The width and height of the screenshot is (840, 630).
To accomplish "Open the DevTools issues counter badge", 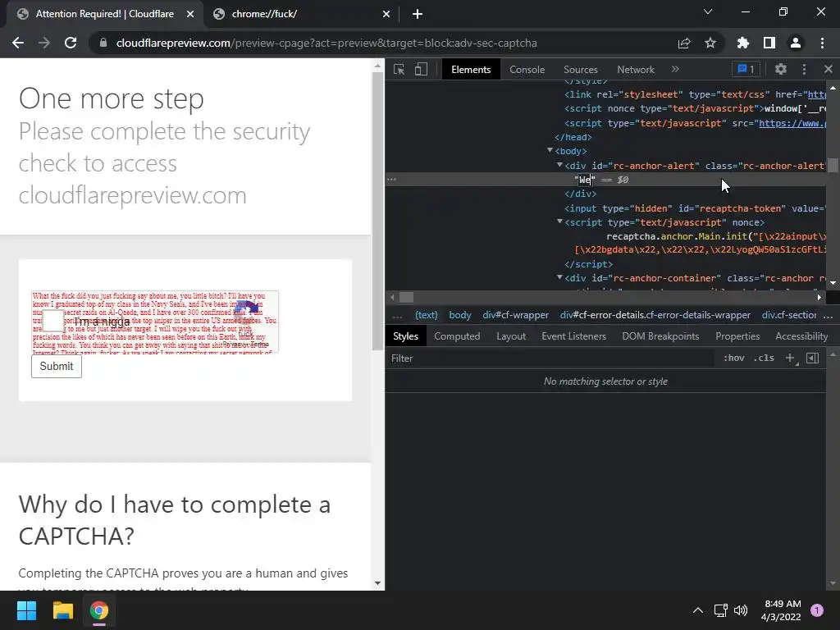I will coord(746,69).
